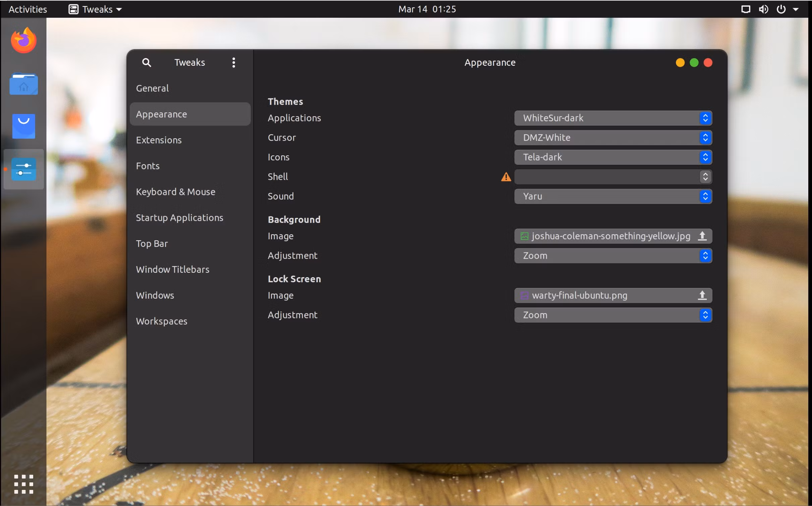
Task: Open the Windows section
Action: pos(190,295)
